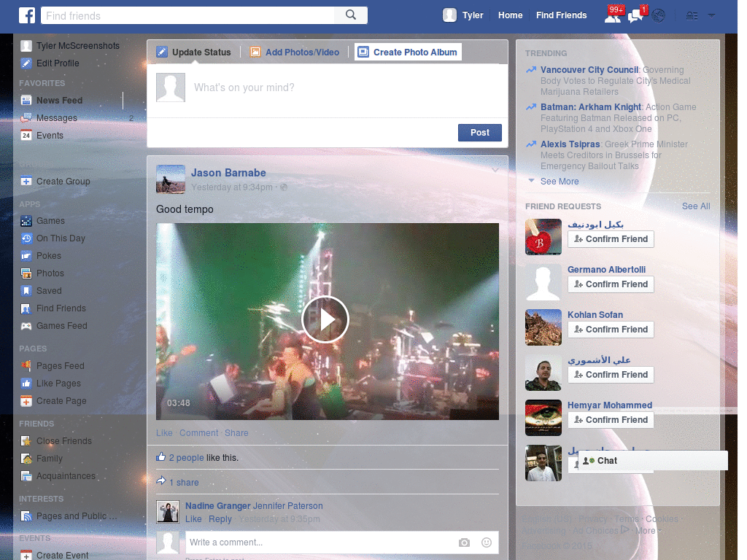This screenshot has width=747, height=560.
Task: Expand the account dropdown arrow in top bar
Action: pyautogui.click(x=711, y=16)
